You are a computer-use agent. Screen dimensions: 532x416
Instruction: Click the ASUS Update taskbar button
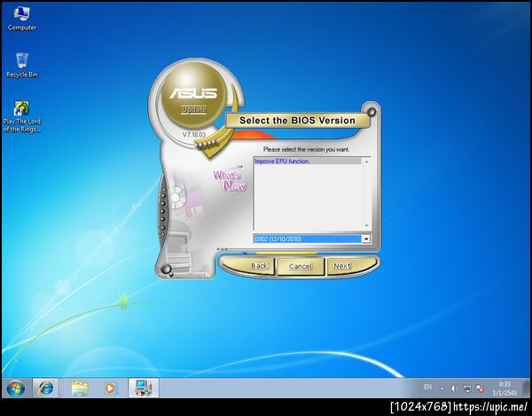(144, 389)
